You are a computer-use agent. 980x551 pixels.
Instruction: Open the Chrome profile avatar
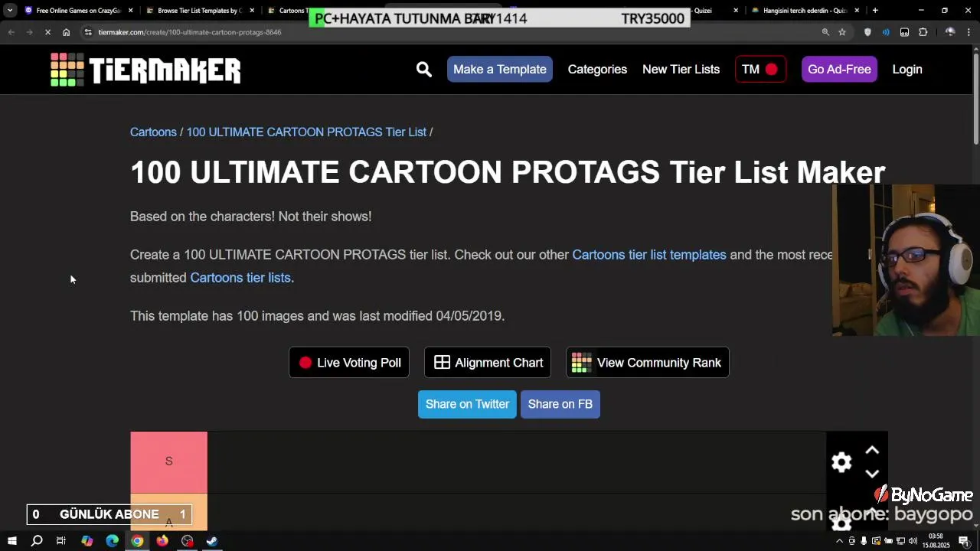tap(950, 32)
